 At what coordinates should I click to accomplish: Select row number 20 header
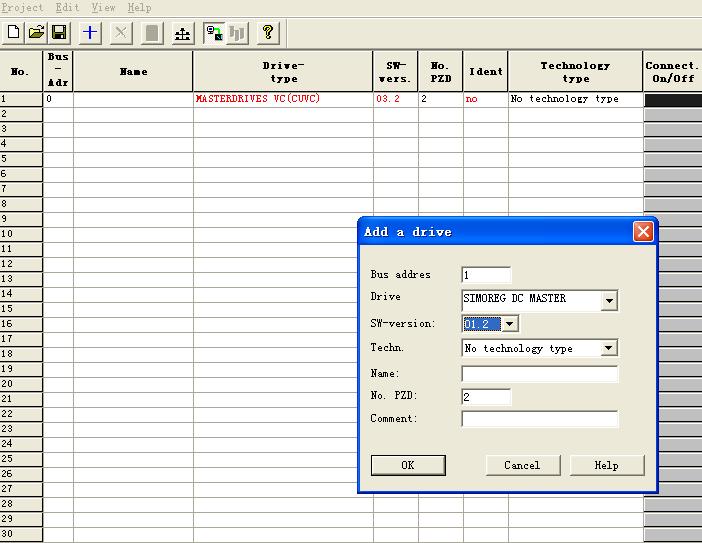(x=21, y=384)
